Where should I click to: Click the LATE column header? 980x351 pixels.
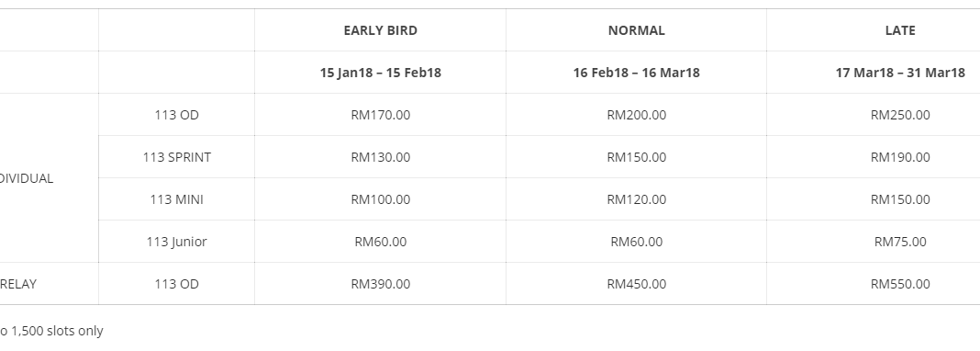[900, 30]
